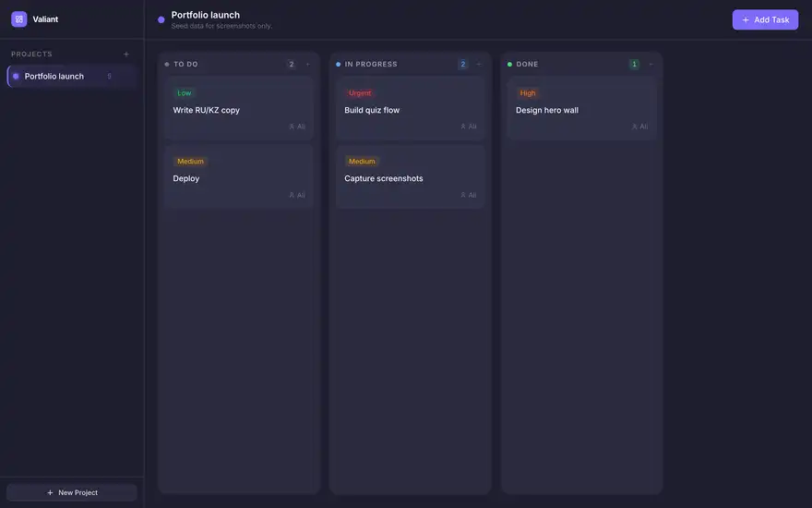Click assignee icon on Design hero wall
The image size is (812, 508).
click(635, 127)
